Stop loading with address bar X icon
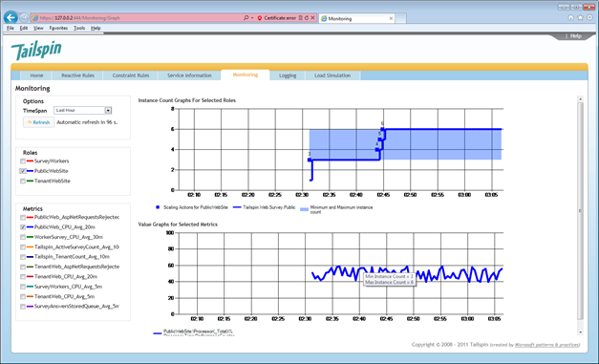This screenshot has width=599, height=364. (x=312, y=18)
